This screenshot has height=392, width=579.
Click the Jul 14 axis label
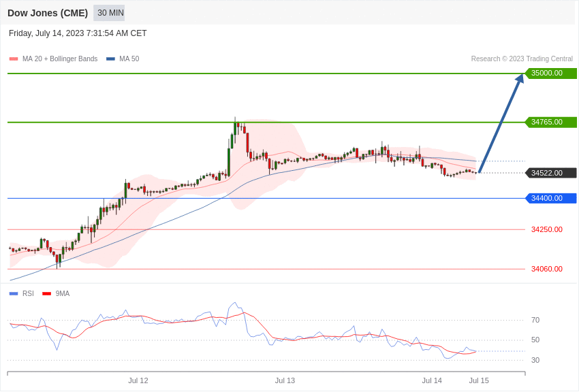(x=432, y=380)
